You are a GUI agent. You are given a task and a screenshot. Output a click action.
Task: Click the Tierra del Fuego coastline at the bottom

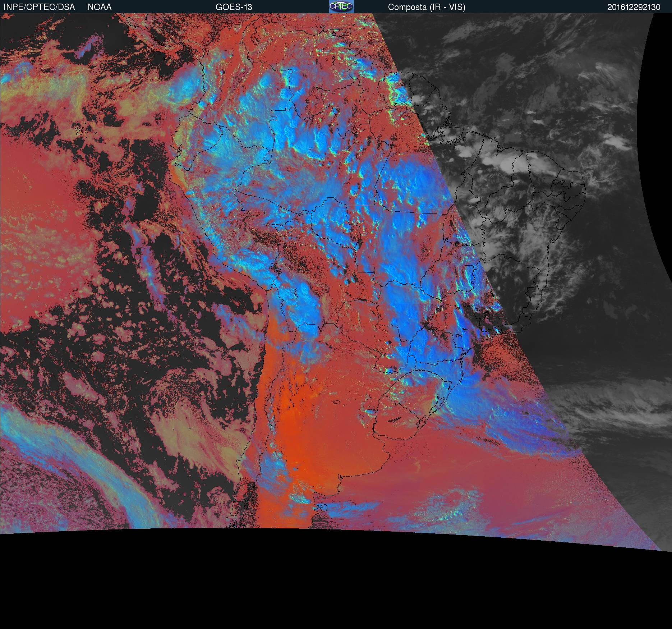(x=320, y=508)
